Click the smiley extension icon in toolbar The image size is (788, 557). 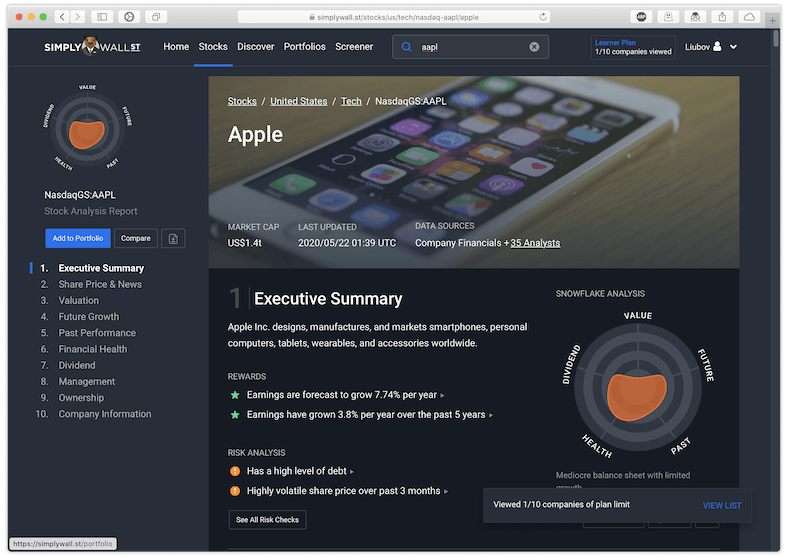(x=668, y=17)
